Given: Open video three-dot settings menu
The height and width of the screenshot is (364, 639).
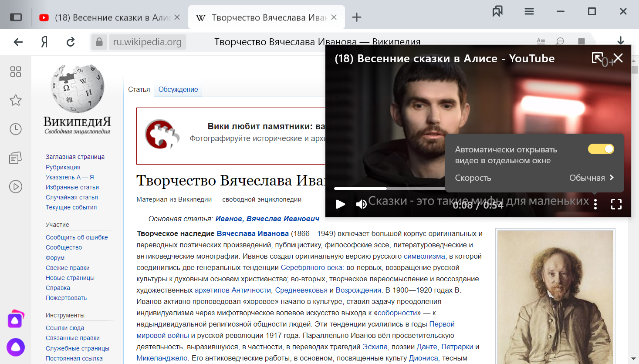Looking at the screenshot, I should click(x=595, y=204).
